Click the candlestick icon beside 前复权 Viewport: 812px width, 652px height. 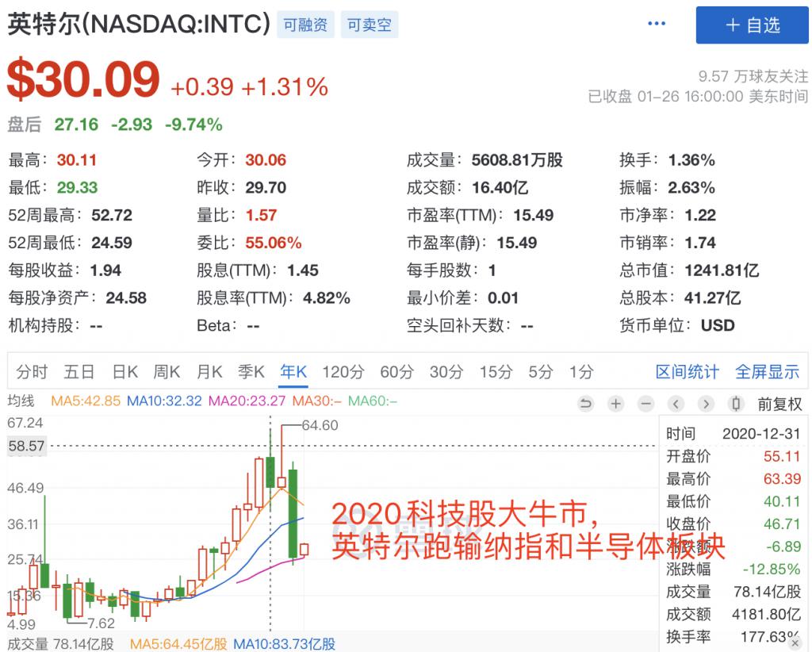736,404
